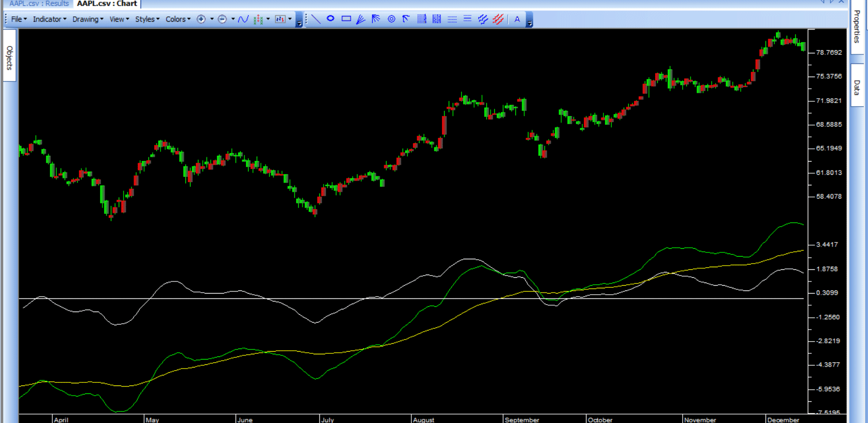Select the line chart curve icon
Screen dimensions: 868x423
(243, 19)
